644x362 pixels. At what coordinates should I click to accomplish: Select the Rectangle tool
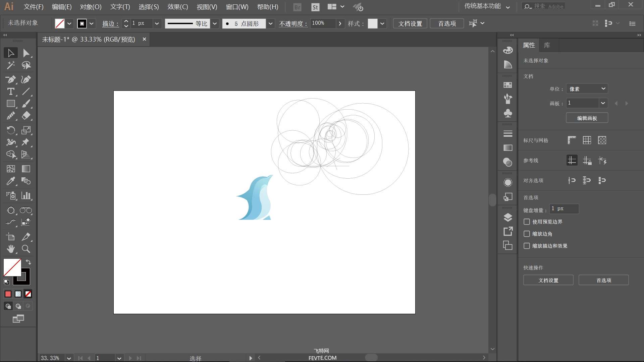[x=11, y=104]
